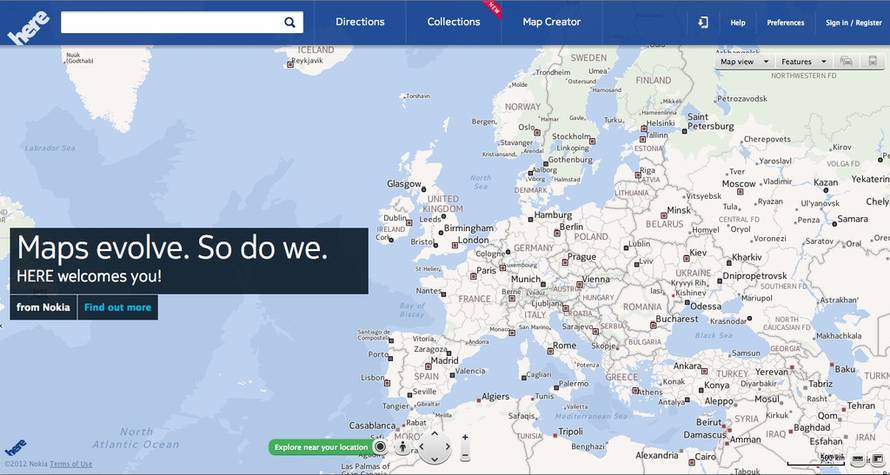890x475 pixels.
Task: Open the Sign in / Register link
Action: 853,22
